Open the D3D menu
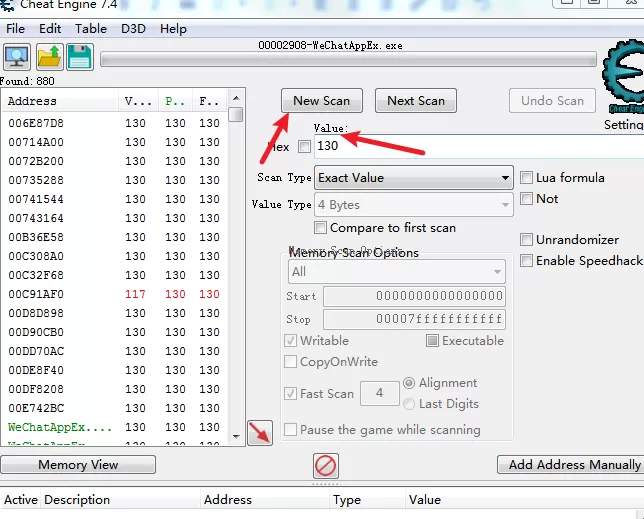 click(x=133, y=29)
